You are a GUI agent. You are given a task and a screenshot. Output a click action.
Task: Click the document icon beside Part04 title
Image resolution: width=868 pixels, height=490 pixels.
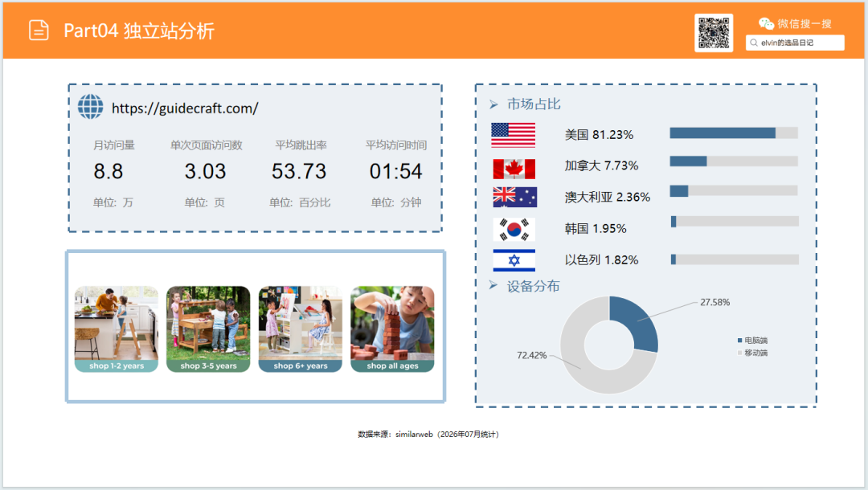coord(39,31)
